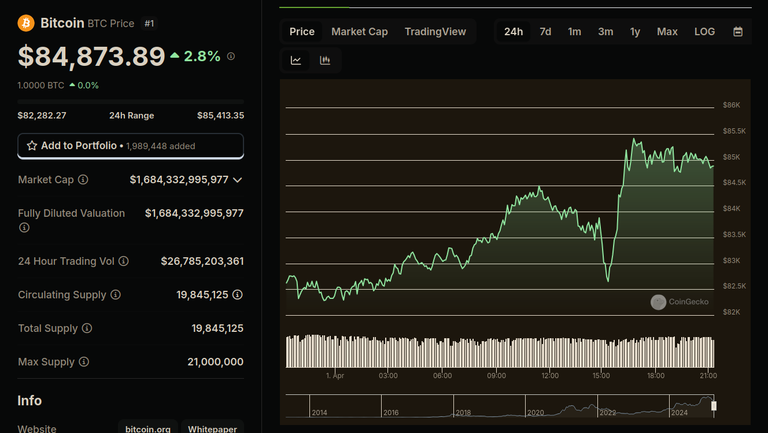Viewport: 768px width, 433px height.
Task: Click the Bitcoin orange logo icon
Action: (x=26, y=23)
